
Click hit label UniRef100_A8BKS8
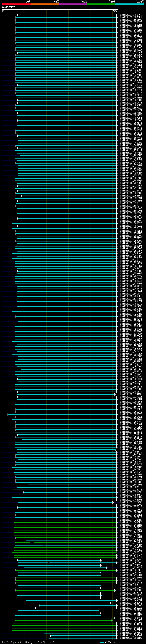(131, 618)
